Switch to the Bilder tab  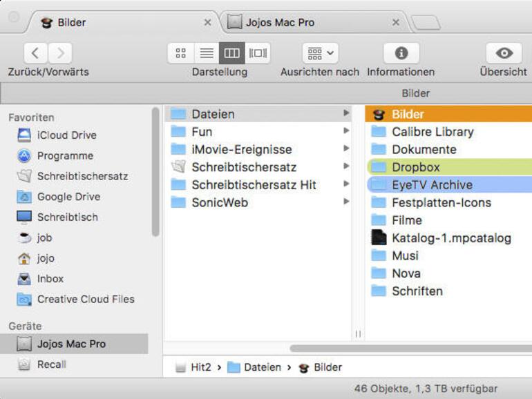pos(122,23)
